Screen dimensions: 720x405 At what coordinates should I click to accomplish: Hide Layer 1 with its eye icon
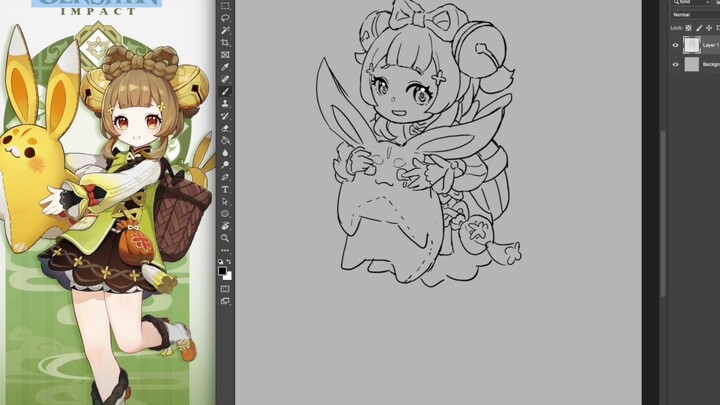tap(675, 45)
